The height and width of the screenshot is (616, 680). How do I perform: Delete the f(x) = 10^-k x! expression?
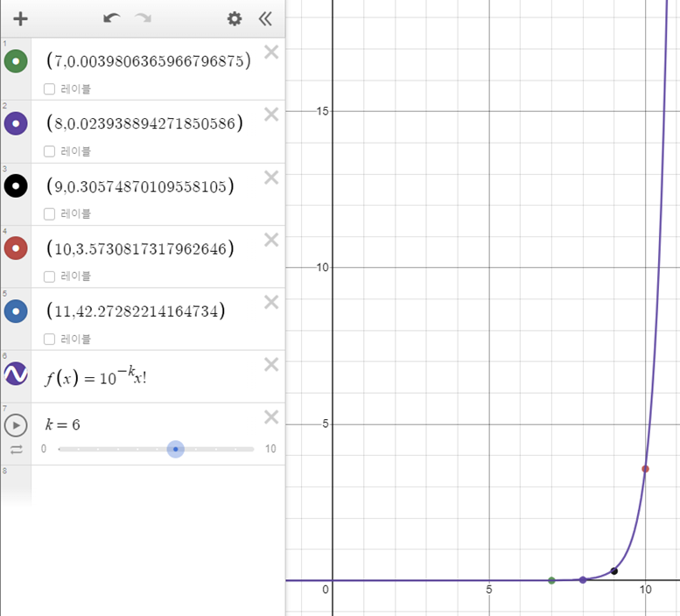pyautogui.click(x=271, y=365)
